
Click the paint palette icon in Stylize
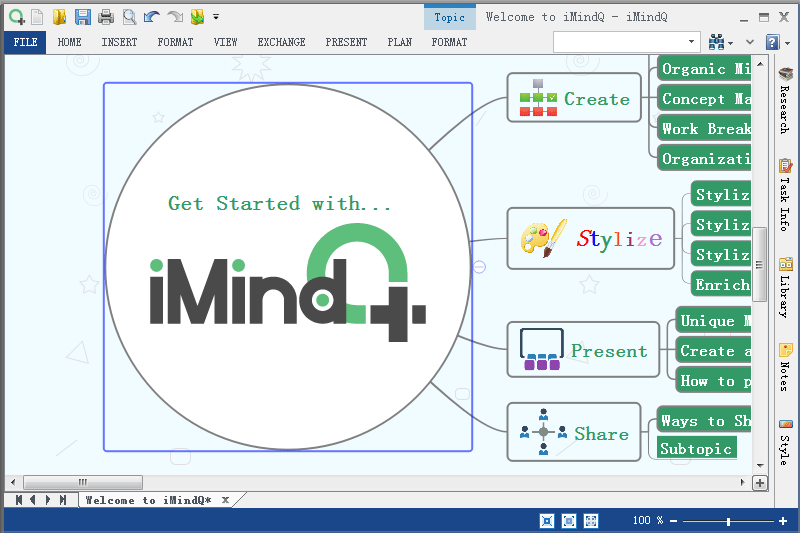[544, 238]
